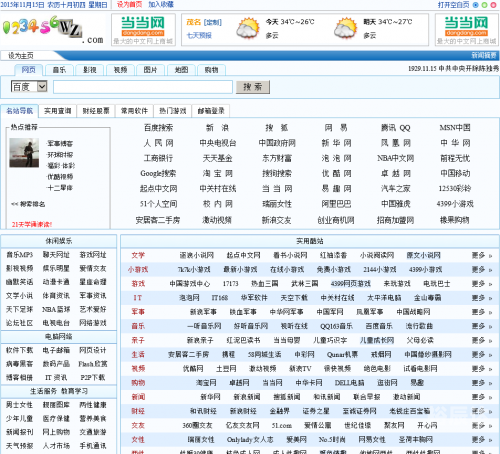Select the pink theme color dot
Screen dimensions: 500x454
pos(493,5)
